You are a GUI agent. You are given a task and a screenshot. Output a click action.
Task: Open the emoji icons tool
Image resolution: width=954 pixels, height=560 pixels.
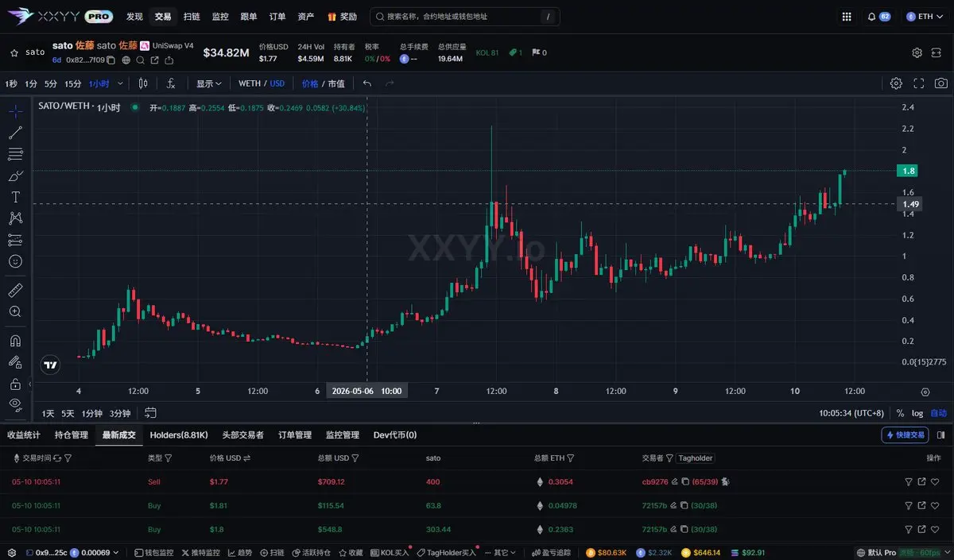[x=15, y=261]
